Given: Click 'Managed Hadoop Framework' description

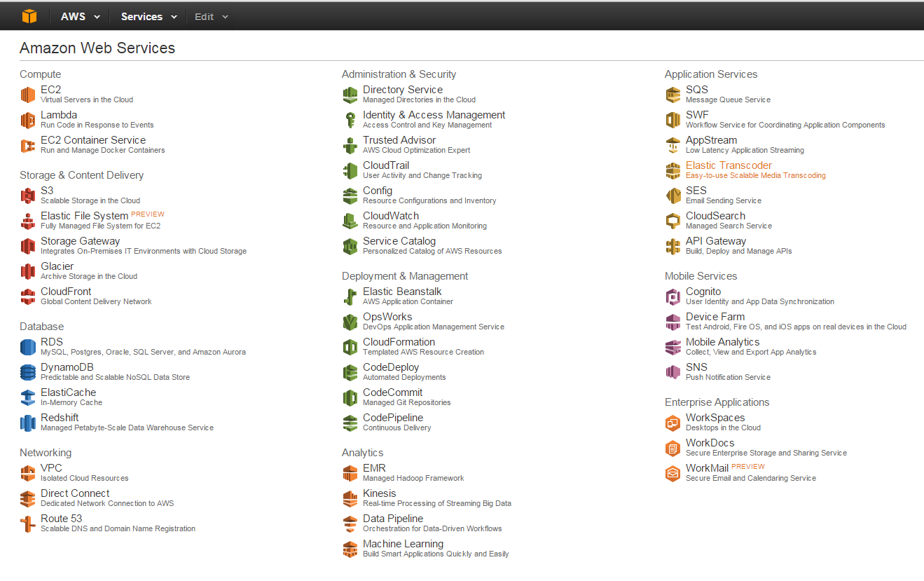Looking at the screenshot, I should point(413,478).
